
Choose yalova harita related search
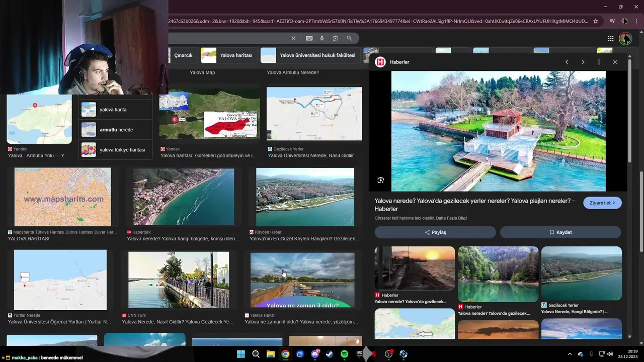point(115,110)
